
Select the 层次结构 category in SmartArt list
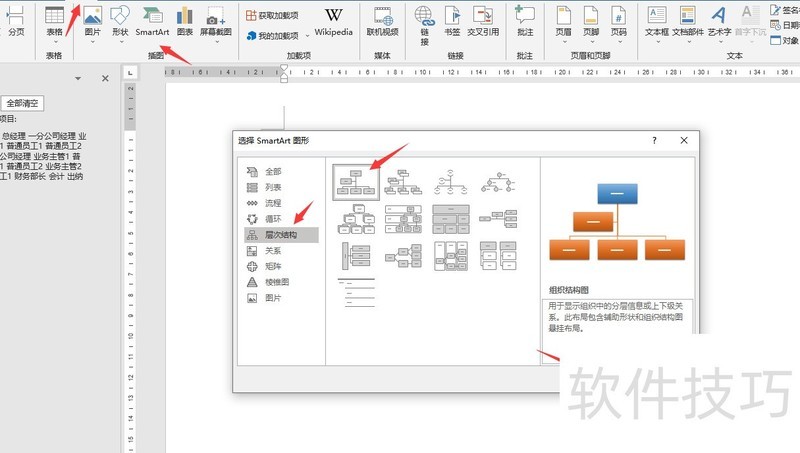click(x=280, y=234)
